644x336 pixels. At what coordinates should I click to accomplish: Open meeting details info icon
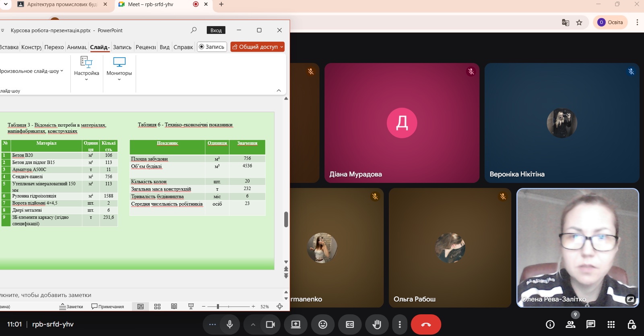click(550, 324)
